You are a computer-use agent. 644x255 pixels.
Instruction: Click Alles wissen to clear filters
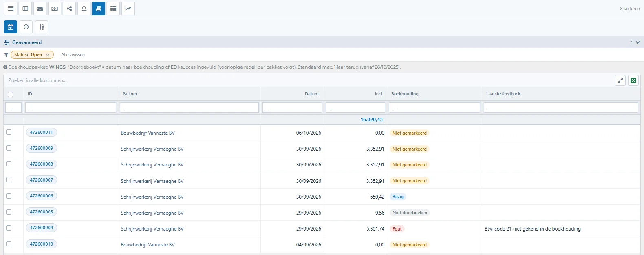tap(73, 55)
